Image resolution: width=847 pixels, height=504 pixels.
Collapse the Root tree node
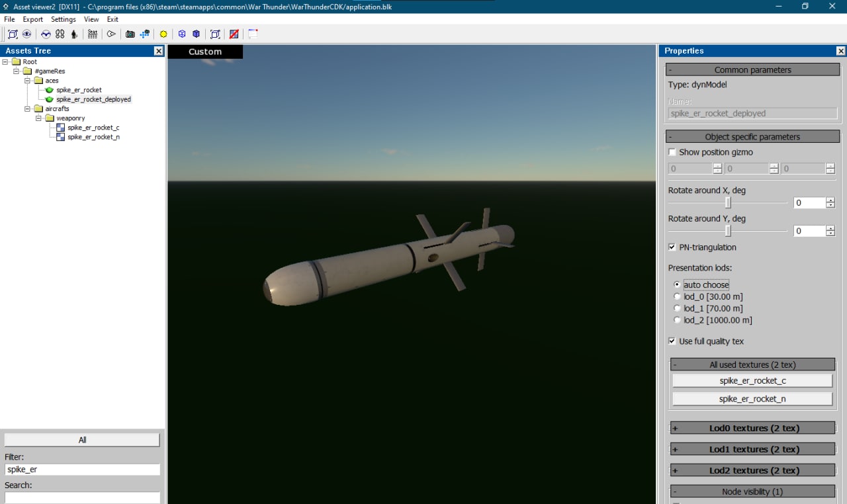(5, 62)
